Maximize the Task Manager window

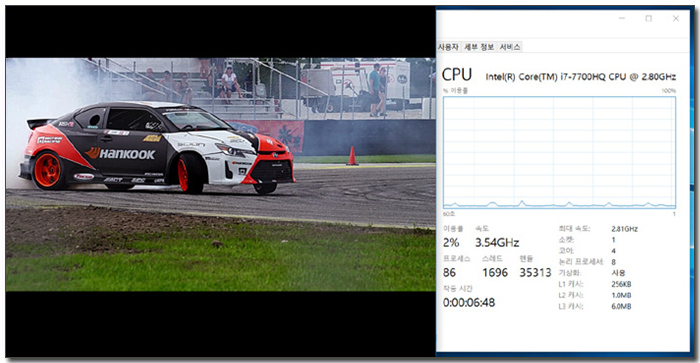pyautogui.click(x=649, y=18)
